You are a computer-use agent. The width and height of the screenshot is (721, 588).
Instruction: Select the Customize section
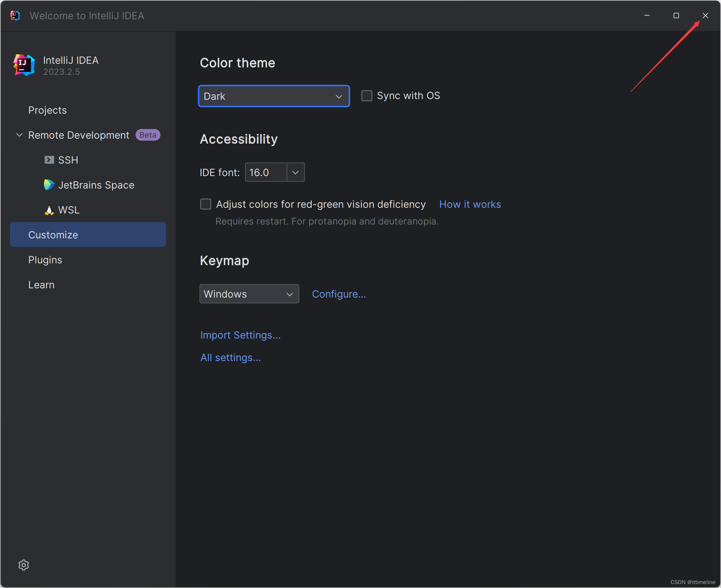tap(88, 235)
